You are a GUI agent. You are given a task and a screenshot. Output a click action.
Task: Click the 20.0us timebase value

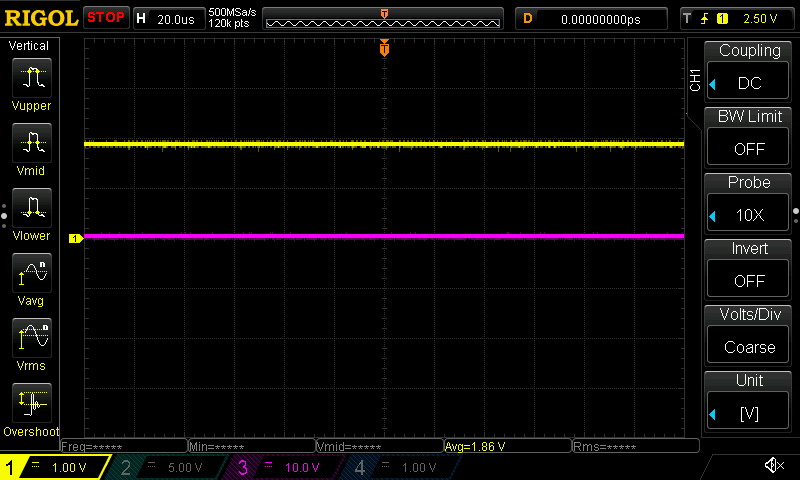[x=176, y=19]
